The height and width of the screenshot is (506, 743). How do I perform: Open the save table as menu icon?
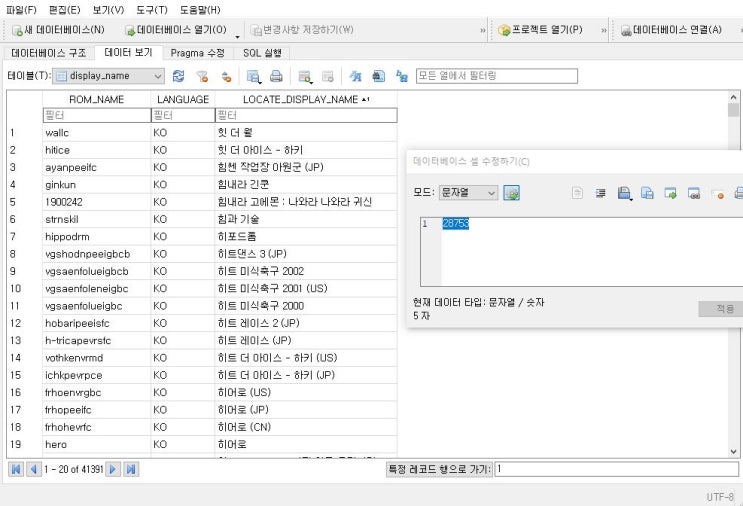point(254,76)
